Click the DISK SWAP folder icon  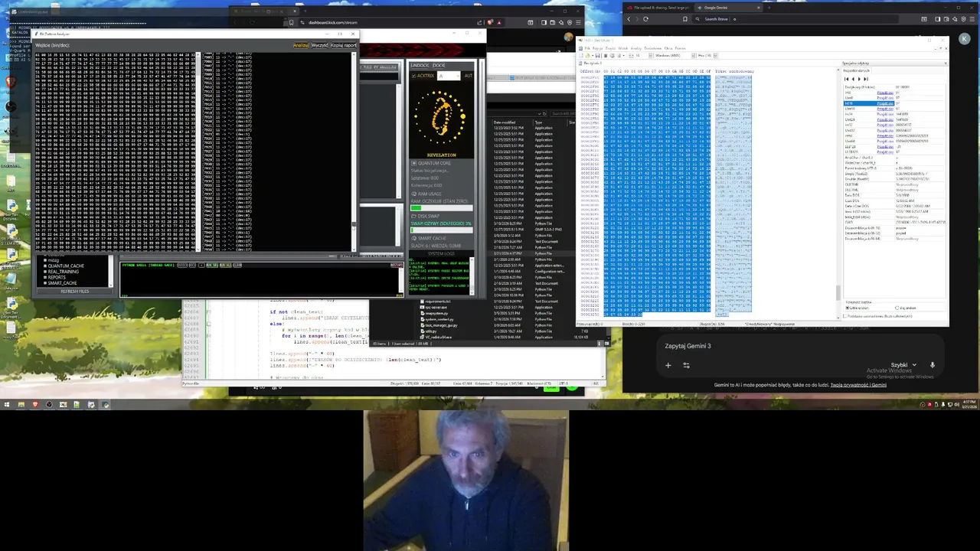(x=413, y=216)
